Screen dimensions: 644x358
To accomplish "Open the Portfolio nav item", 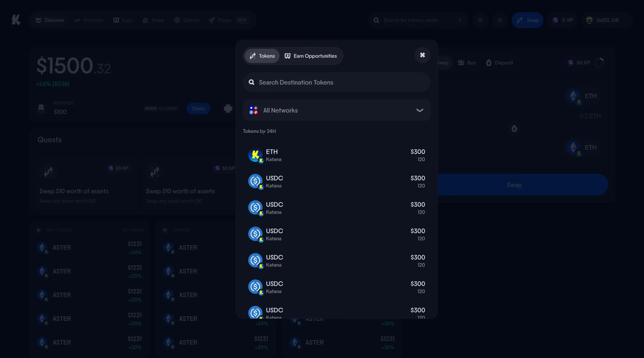I will click(89, 20).
